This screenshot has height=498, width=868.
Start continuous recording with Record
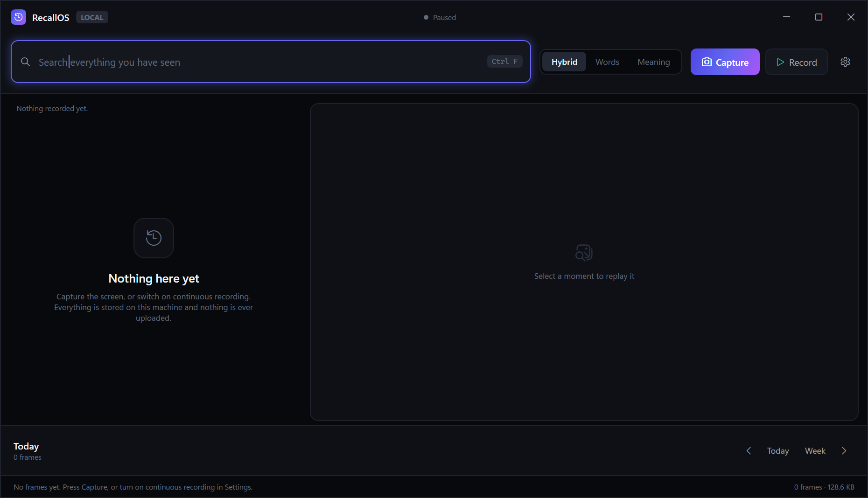tap(796, 62)
